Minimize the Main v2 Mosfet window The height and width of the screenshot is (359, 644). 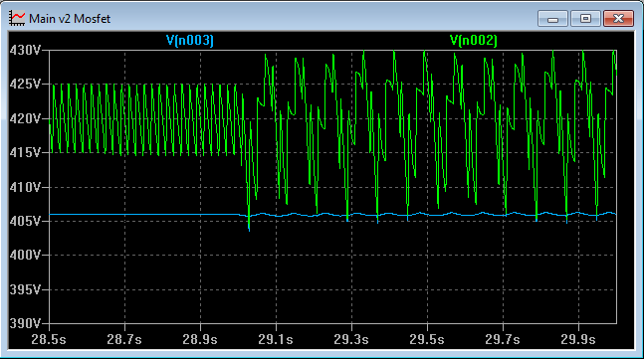coord(552,19)
